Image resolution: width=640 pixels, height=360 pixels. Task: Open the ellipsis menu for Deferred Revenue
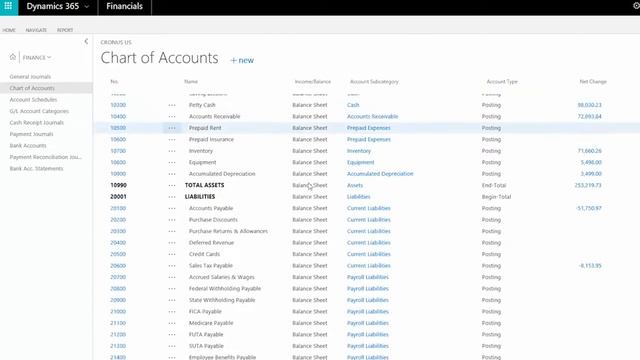172,243
